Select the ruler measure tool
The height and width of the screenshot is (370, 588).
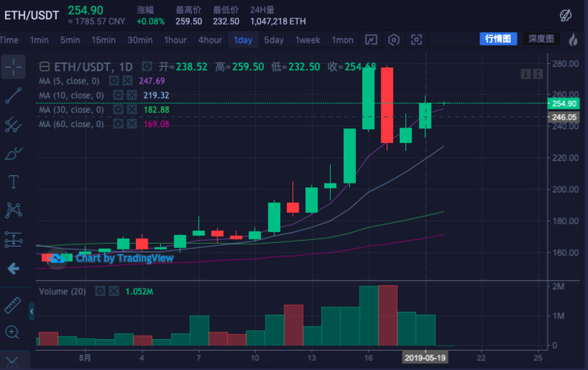12,305
